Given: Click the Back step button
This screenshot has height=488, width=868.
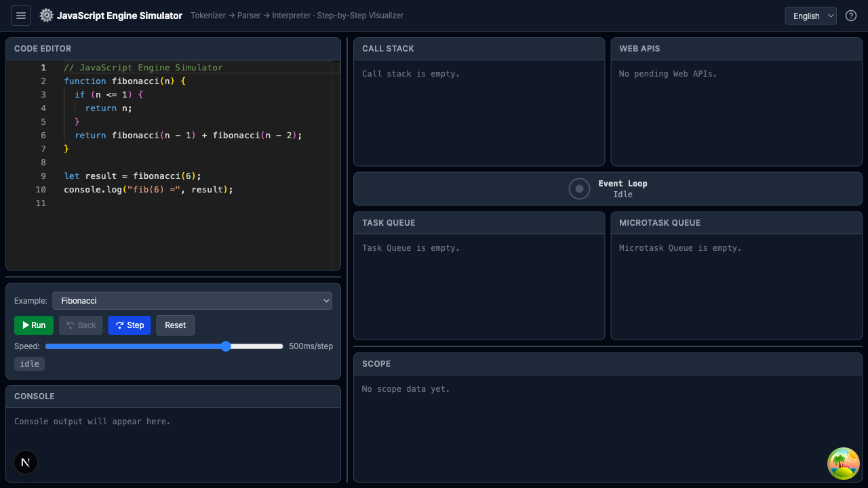Looking at the screenshot, I should coord(81,325).
